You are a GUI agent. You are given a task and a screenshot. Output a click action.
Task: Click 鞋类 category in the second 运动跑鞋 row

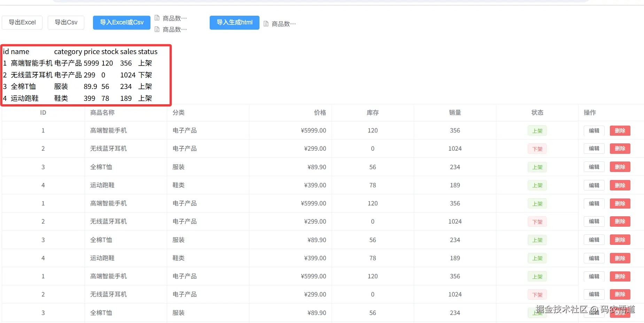(x=179, y=258)
